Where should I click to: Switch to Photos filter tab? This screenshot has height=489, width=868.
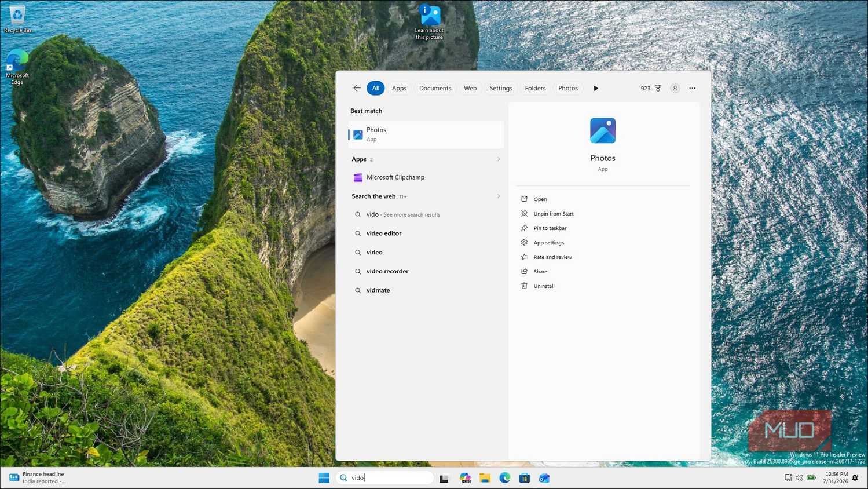568,88
